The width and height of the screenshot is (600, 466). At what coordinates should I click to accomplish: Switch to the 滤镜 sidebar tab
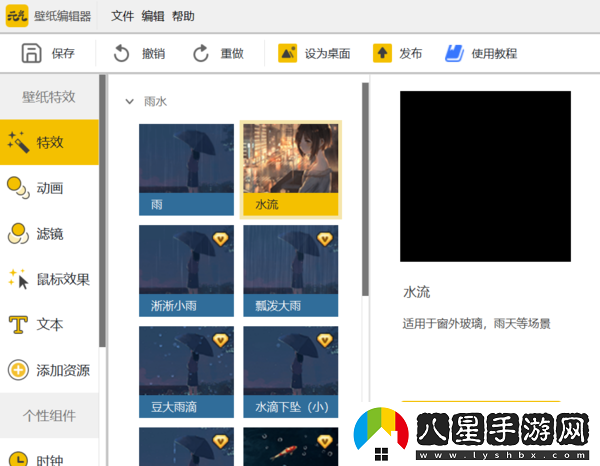pyautogui.click(x=49, y=233)
